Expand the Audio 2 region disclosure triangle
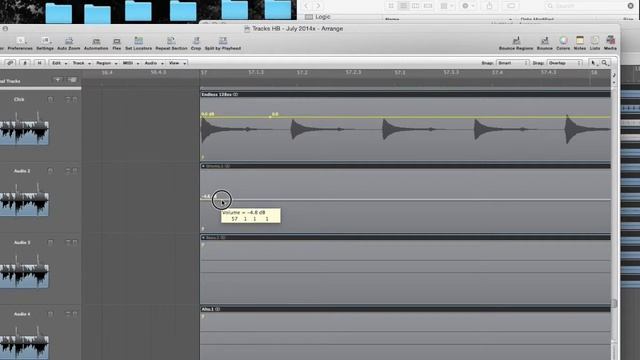 203,166
